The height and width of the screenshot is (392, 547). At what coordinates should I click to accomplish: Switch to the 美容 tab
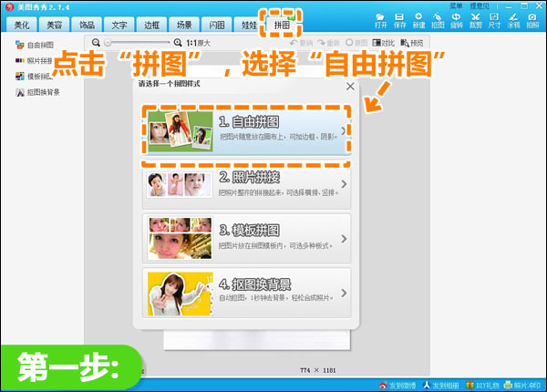(54, 25)
